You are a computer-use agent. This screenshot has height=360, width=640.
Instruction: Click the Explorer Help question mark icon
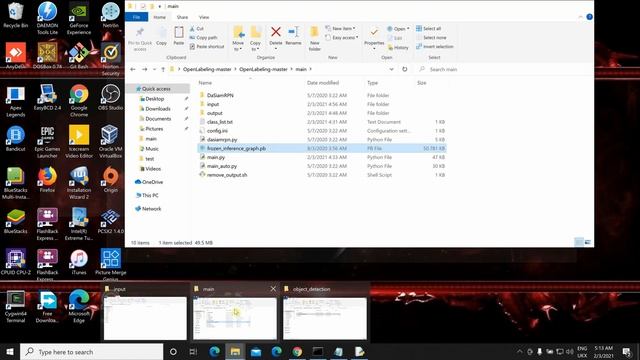pyautogui.click(x=589, y=17)
